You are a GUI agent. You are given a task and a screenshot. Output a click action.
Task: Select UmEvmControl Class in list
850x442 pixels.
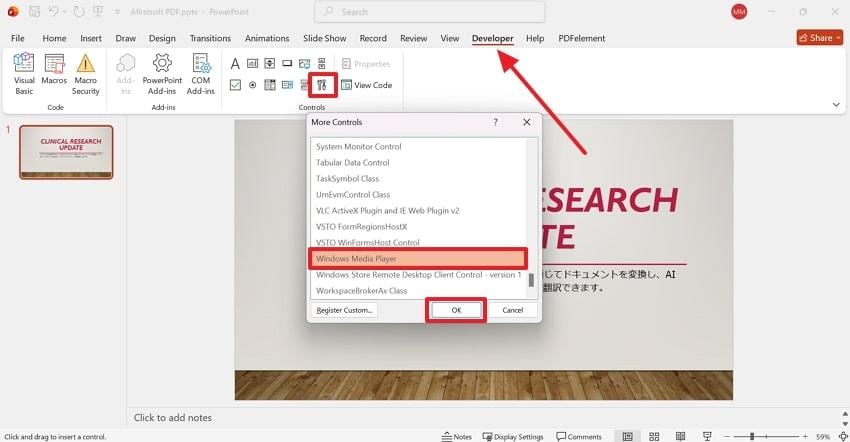[x=418, y=194]
